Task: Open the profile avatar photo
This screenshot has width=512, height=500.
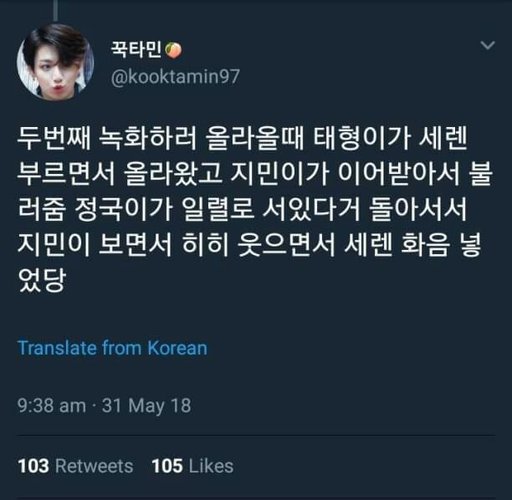Action: pyautogui.click(x=55, y=62)
